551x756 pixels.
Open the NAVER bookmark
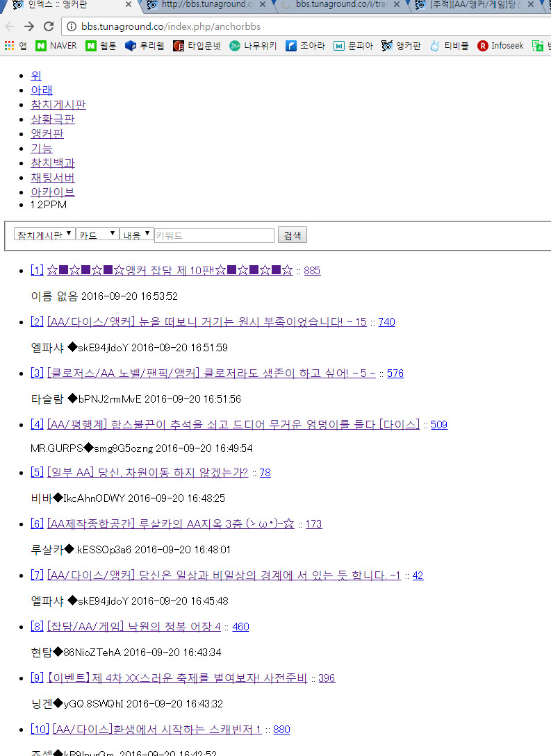click(56, 46)
